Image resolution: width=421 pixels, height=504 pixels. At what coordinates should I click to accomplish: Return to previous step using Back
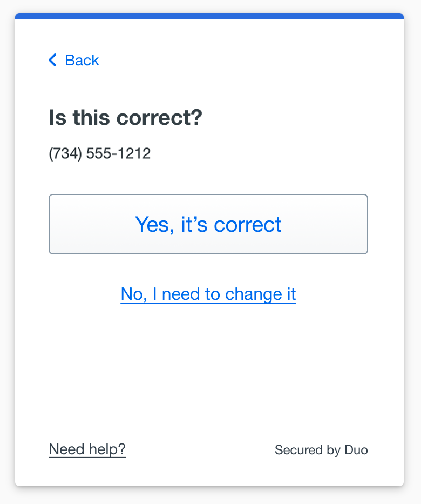[x=73, y=60]
